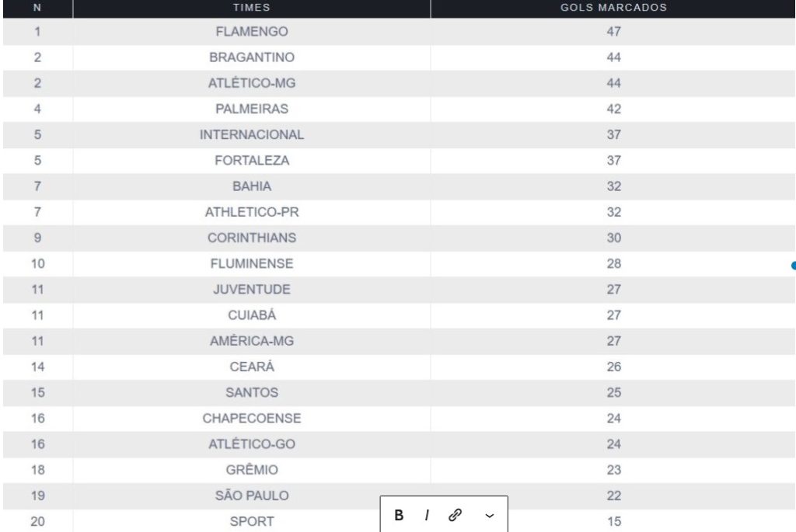Click the TIMES column header
This screenshot has height=532, width=796.
(252, 9)
